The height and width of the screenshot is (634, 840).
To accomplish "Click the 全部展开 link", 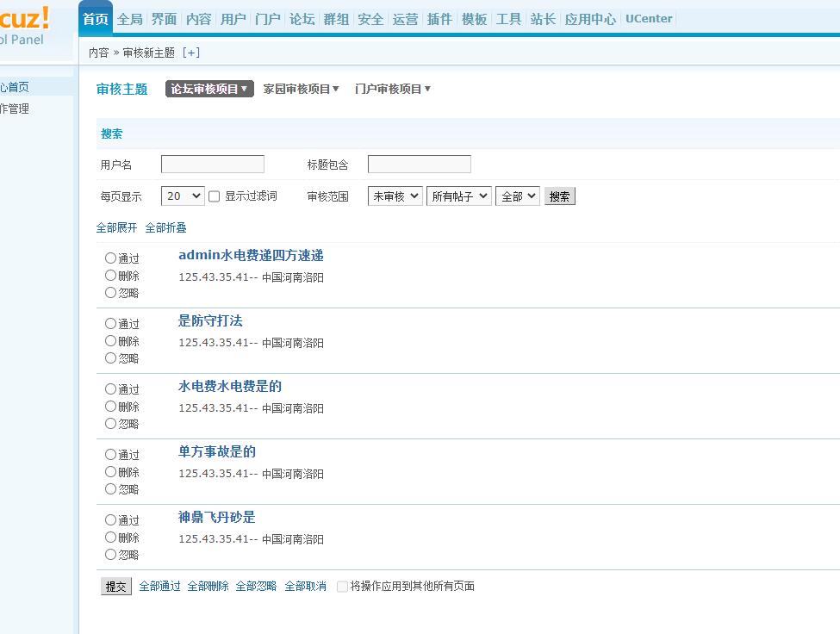I will tap(116, 228).
